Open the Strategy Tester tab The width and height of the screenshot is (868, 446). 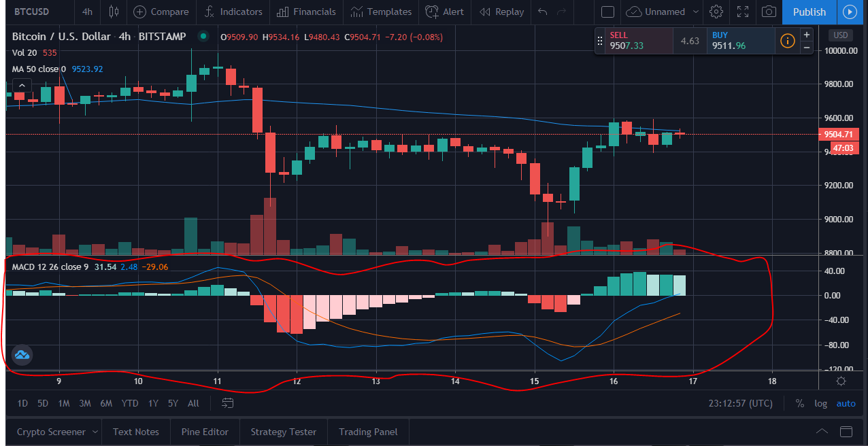click(x=283, y=431)
